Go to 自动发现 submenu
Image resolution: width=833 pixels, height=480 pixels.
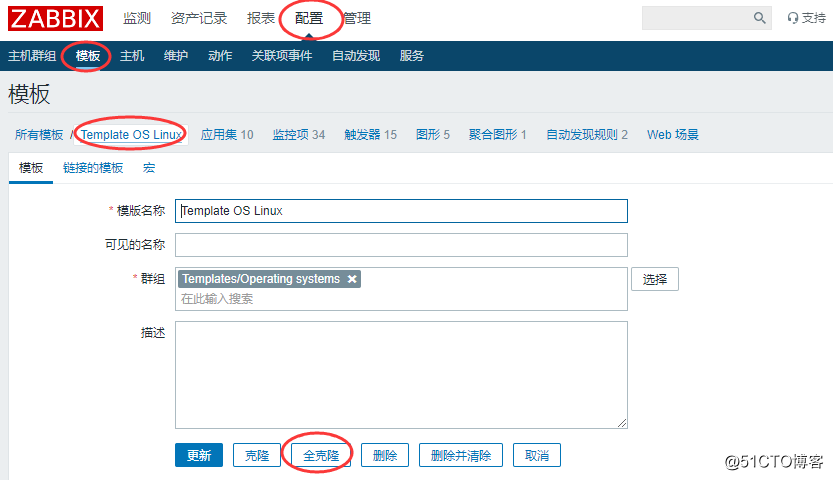pos(356,56)
